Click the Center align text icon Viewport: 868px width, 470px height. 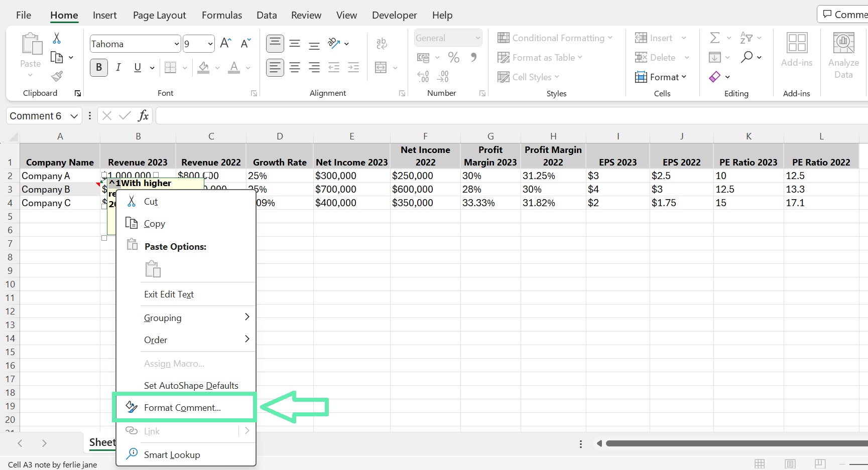295,67
